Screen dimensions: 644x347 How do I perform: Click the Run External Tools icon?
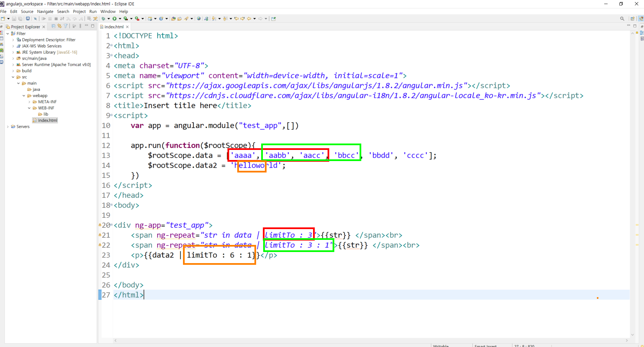(x=137, y=19)
